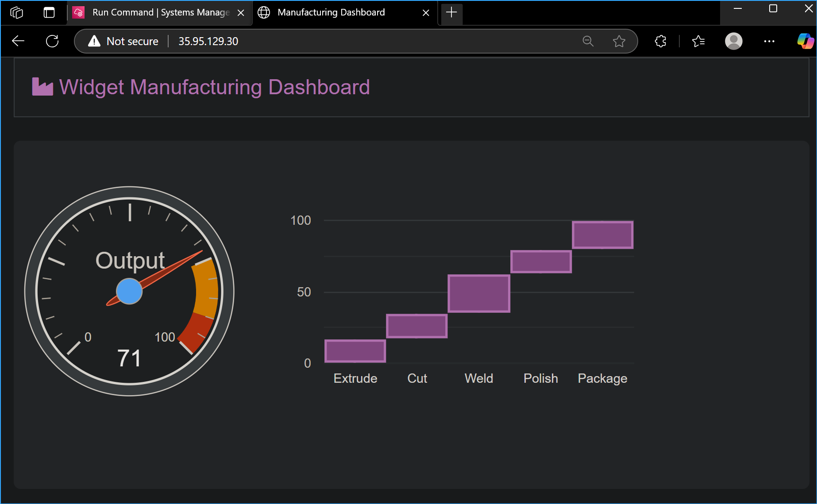
Task: Click the Not secure warning icon
Action: [x=94, y=41]
